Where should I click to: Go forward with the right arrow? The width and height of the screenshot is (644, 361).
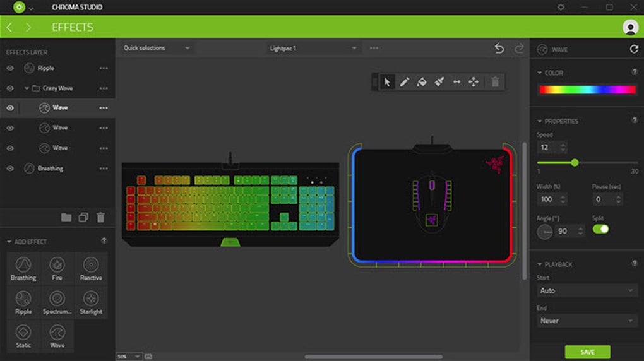[x=28, y=27]
